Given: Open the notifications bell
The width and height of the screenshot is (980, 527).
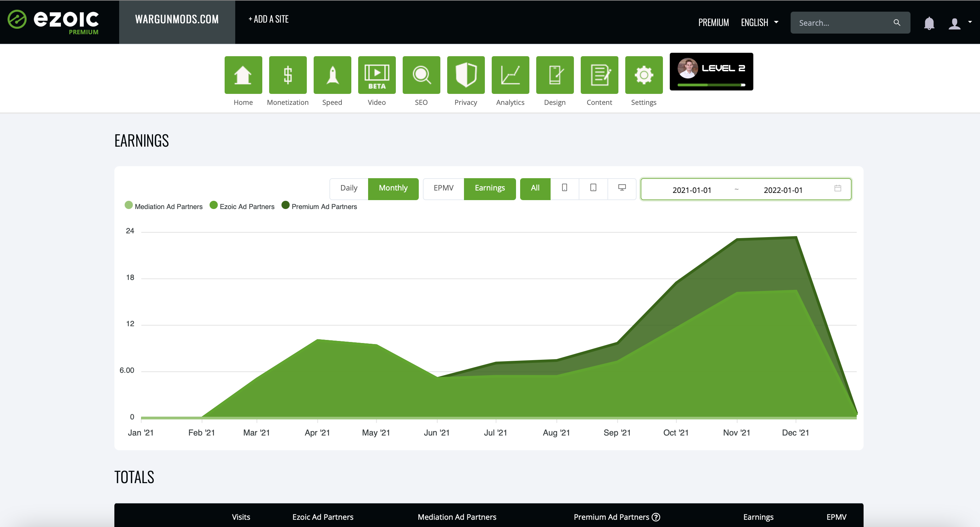Looking at the screenshot, I should [x=929, y=23].
